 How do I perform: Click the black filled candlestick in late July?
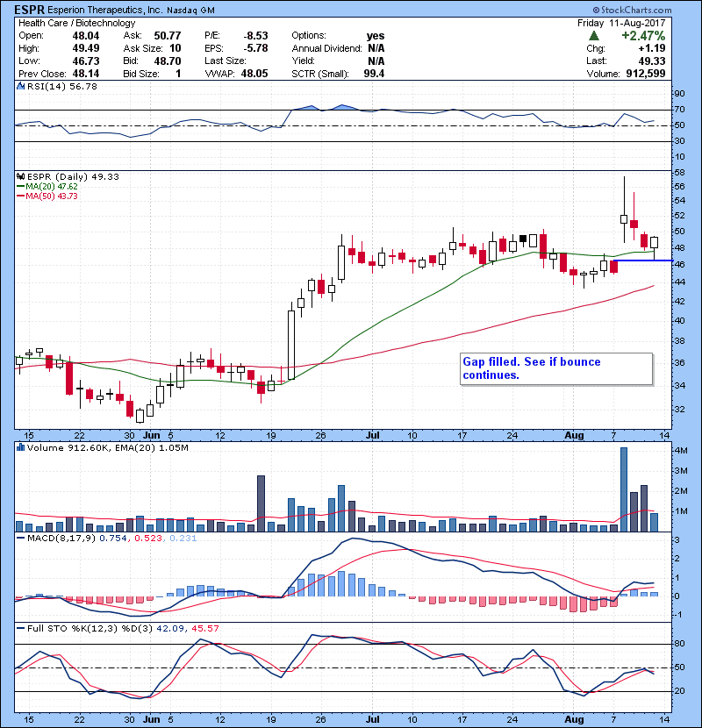523,238
